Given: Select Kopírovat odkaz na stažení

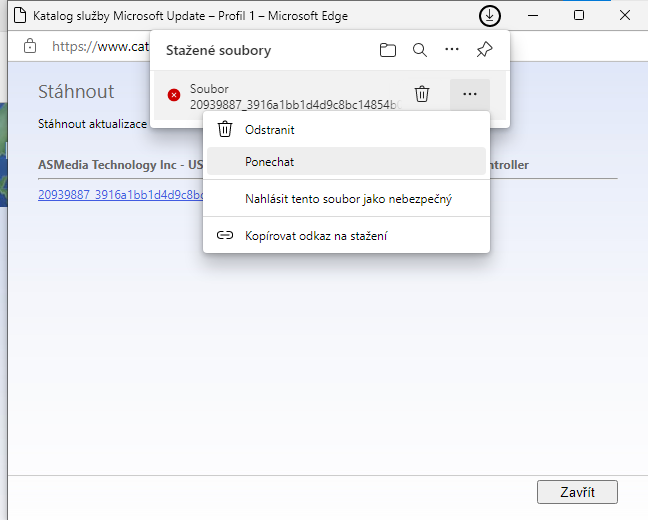Looking at the screenshot, I should (x=346, y=236).
